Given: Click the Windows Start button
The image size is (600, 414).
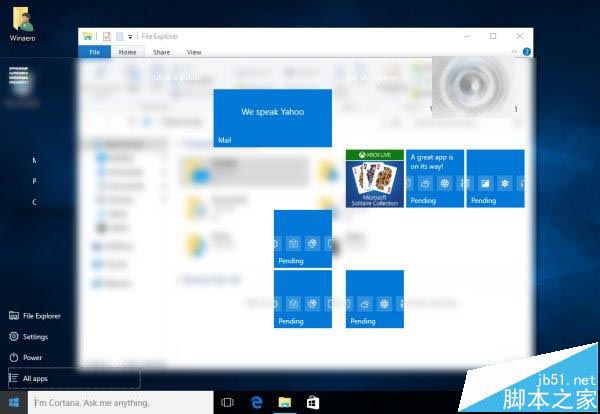Looking at the screenshot, I should pyautogui.click(x=14, y=403).
